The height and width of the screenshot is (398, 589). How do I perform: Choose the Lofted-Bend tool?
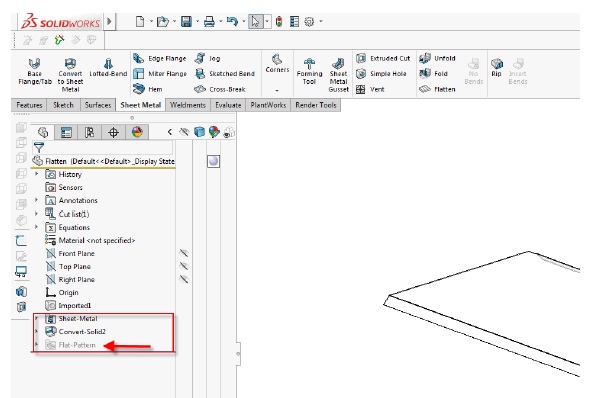pyautogui.click(x=108, y=68)
